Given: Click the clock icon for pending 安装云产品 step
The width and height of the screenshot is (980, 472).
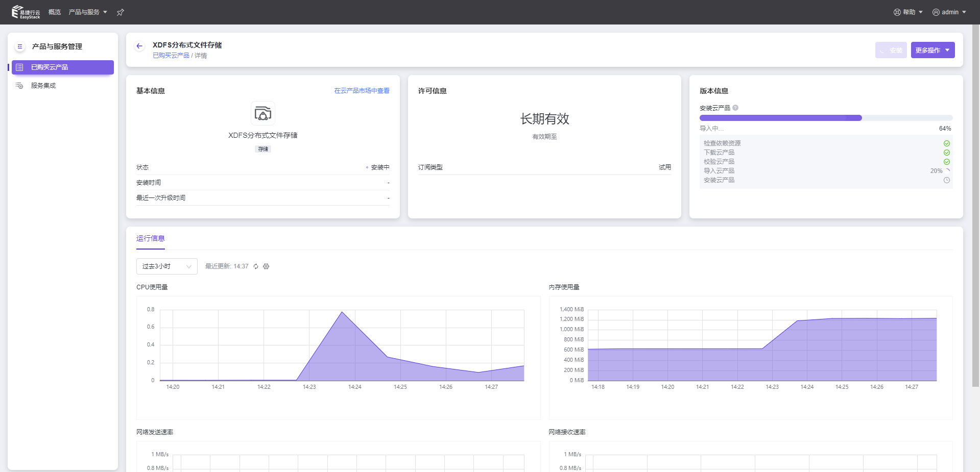Looking at the screenshot, I should [x=946, y=180].
